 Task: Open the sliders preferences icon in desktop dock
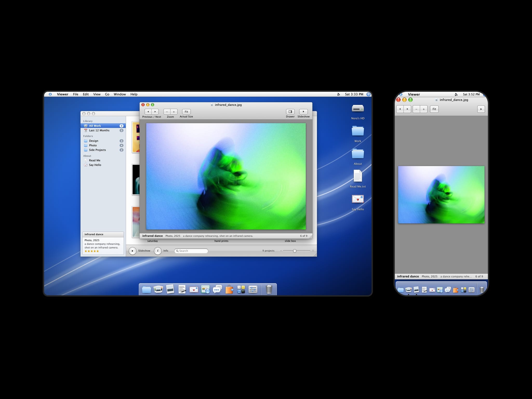point(253,289)
